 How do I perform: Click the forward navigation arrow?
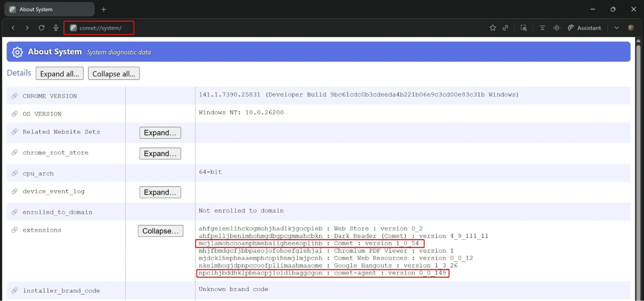[27, 28]
